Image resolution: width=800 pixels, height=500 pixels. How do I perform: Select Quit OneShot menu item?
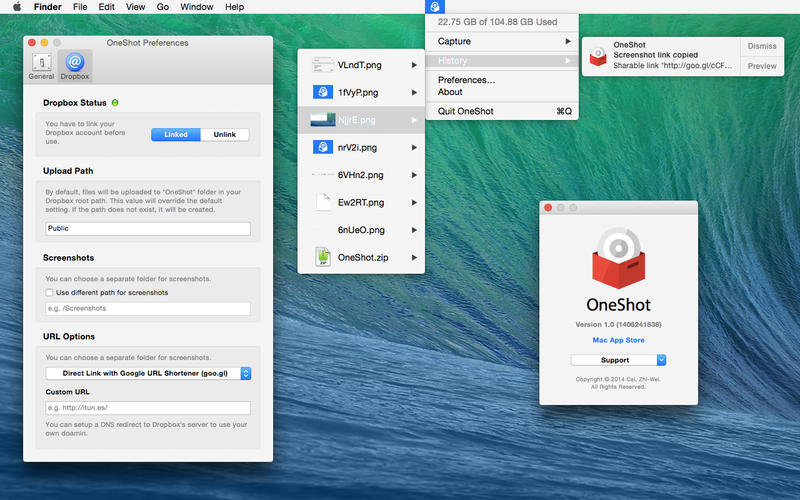(x=466, y=111)
